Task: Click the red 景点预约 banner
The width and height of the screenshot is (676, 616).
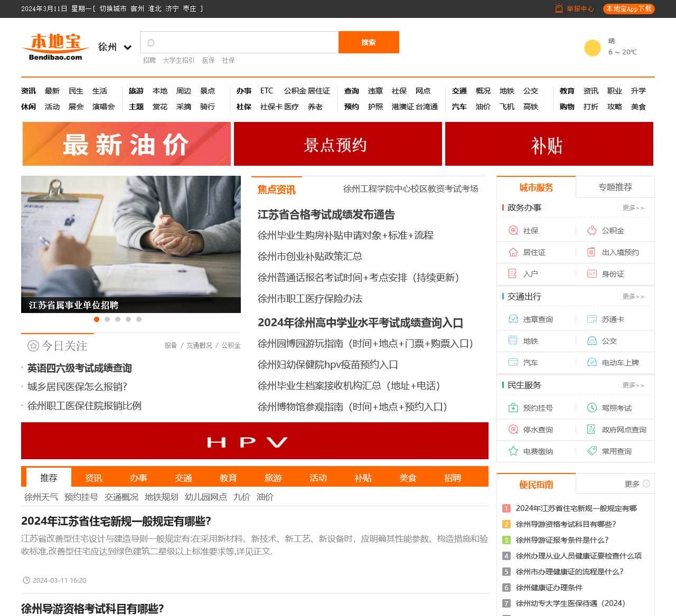Action: tap(337, 144)
